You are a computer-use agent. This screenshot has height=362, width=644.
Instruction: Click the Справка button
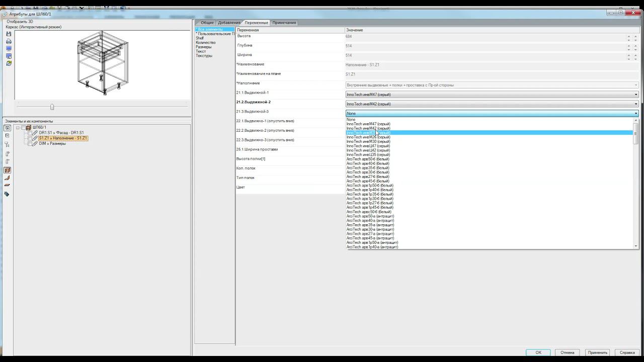click(x=627, y=352)
